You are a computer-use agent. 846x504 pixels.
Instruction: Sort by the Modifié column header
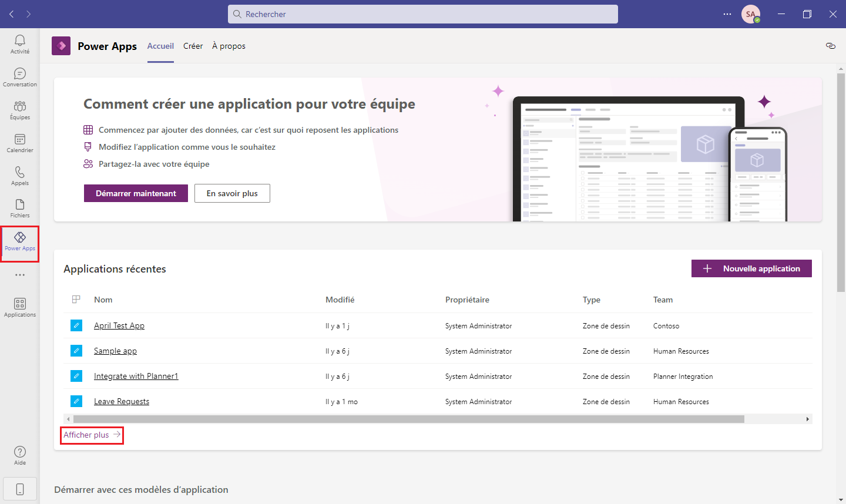pyautogui.click(x=340, y=300)
